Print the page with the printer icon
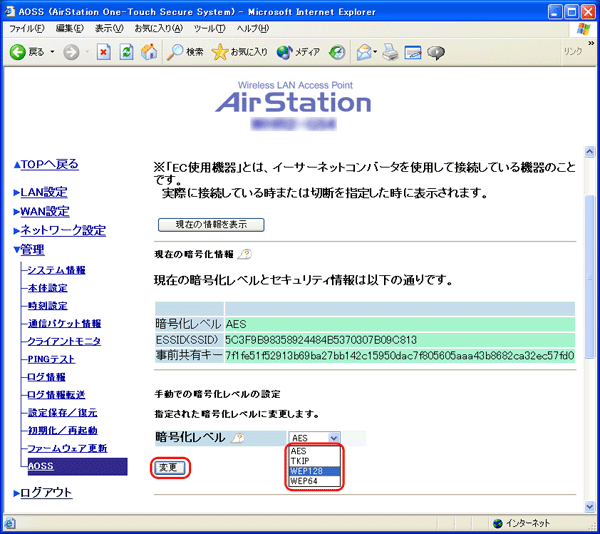 [390, 52]
